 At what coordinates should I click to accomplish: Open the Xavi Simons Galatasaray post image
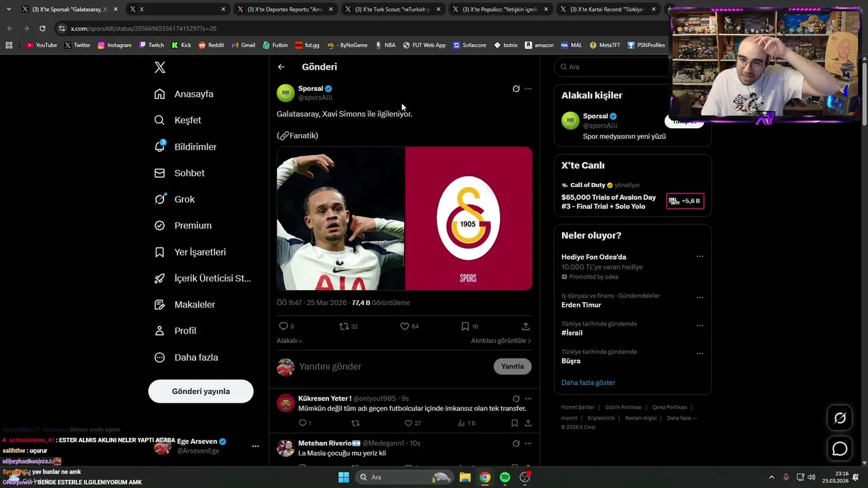[404, 218]
